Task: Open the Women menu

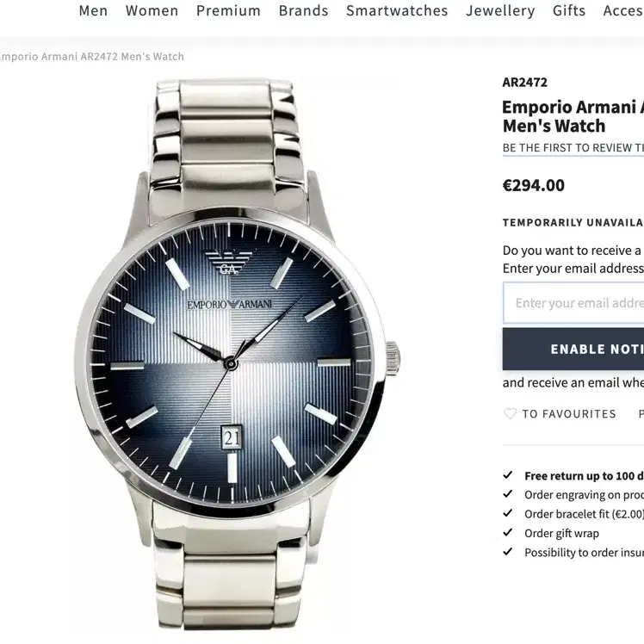Action: 152,10
